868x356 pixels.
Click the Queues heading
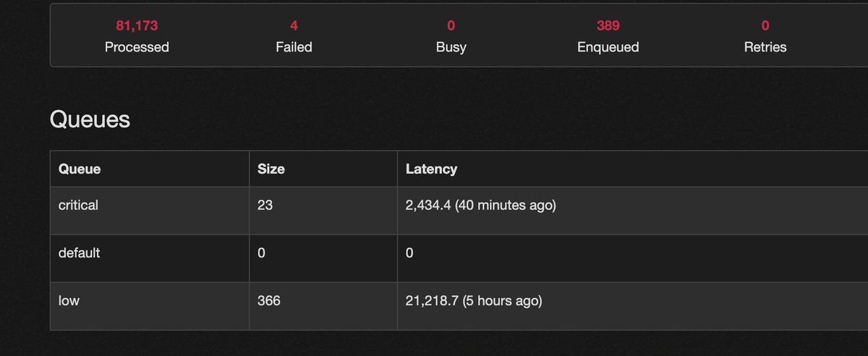point(90,119)
